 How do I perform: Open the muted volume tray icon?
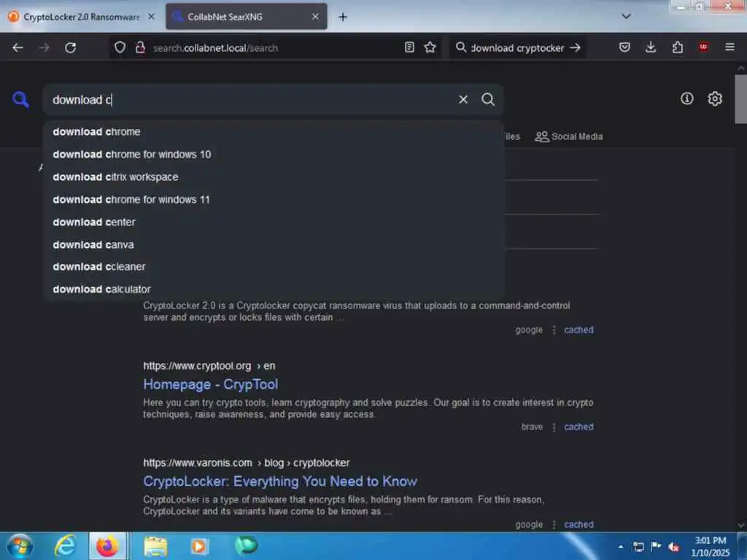tap(673, 547)
